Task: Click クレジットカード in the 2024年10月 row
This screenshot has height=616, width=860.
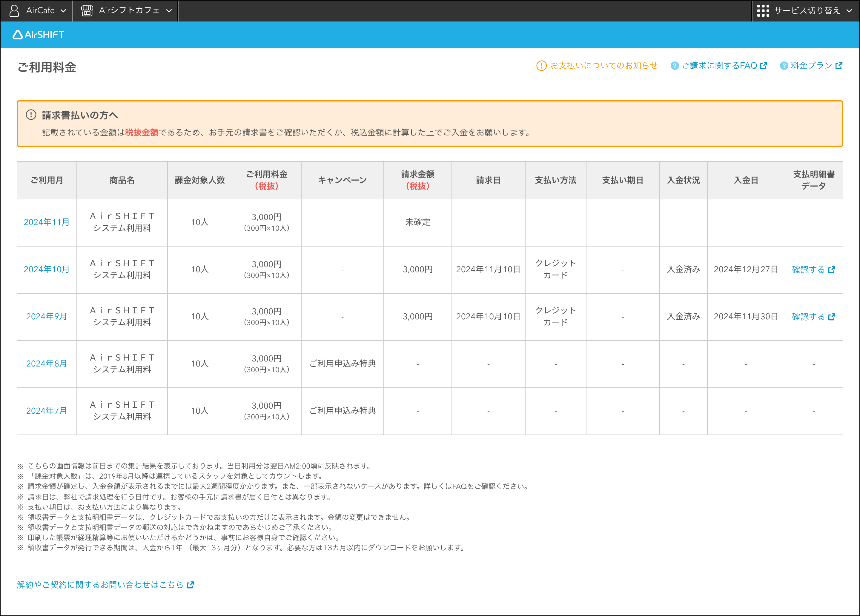Action: [555, 269]
